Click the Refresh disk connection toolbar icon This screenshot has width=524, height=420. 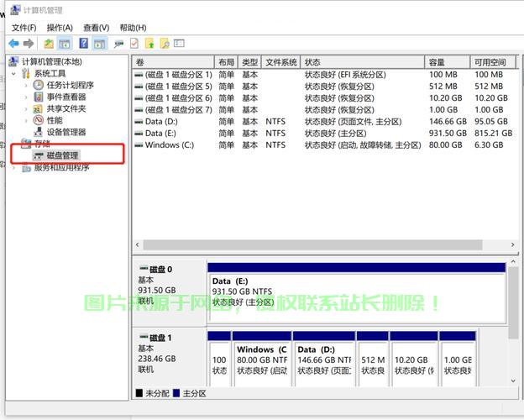(x=118, y=44)
